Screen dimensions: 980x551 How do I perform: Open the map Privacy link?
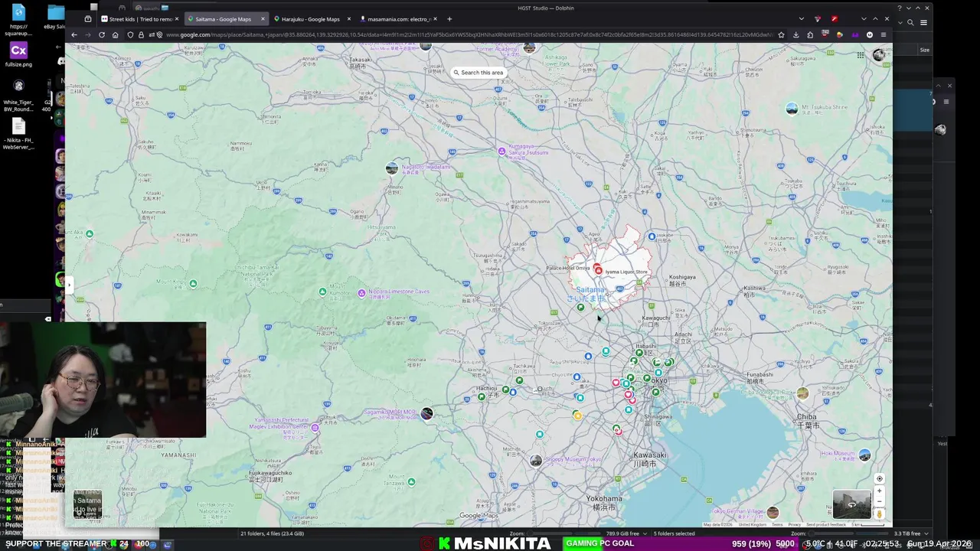pos(795,525)
